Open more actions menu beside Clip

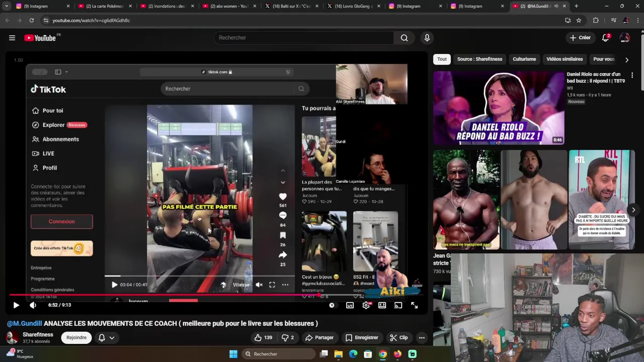click(x=422, y=337)
